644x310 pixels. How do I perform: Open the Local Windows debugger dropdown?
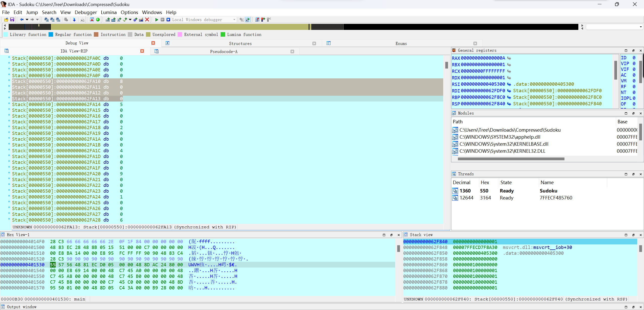click(x=234, y=20)
